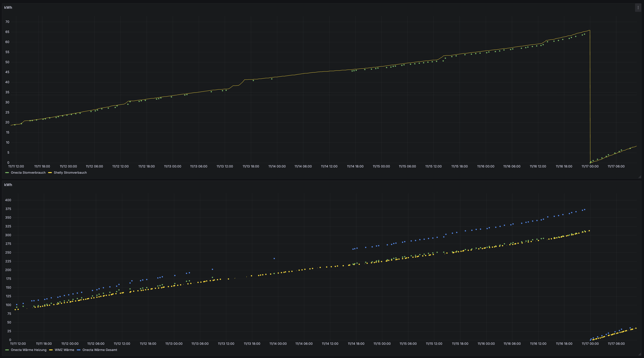Click the green Onecta Wärme Heizung legend marker
Screen dimensions: 644x358
(x=7, y=350)
